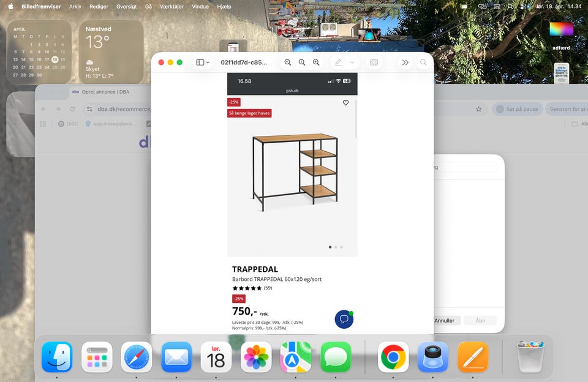Open Mail from the Dock
The image size is (588, 382).
click(176, 357)
